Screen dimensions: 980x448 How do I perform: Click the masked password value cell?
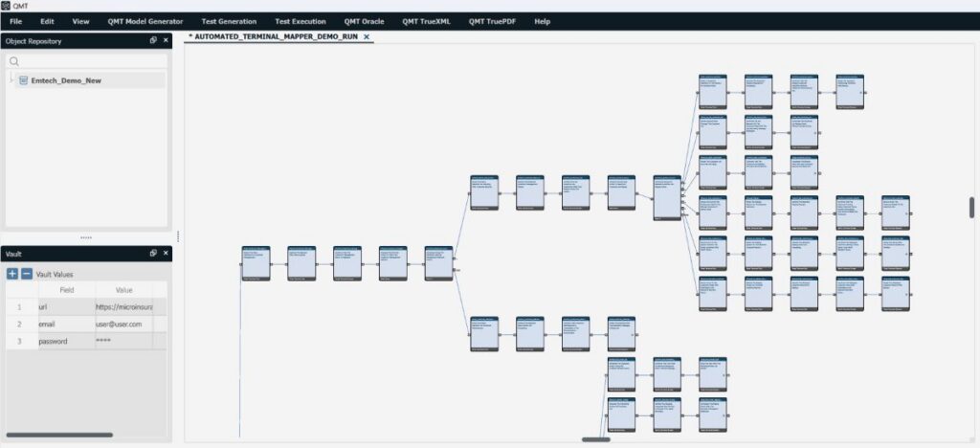123,341
